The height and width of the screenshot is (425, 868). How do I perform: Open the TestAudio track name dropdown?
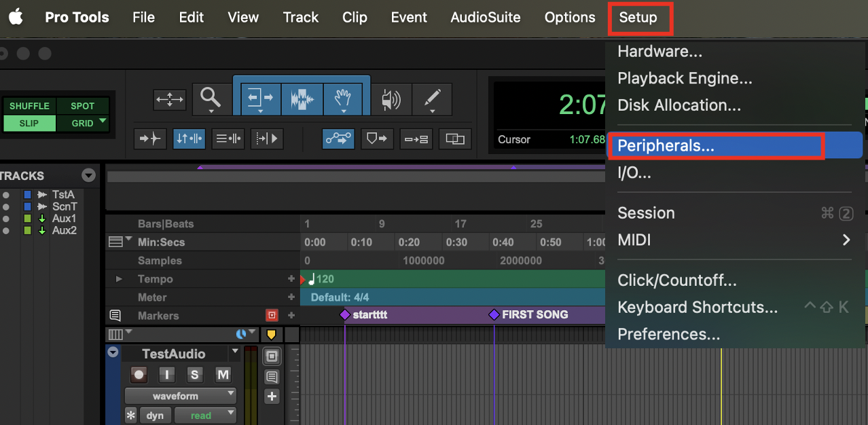coord(235,352)
